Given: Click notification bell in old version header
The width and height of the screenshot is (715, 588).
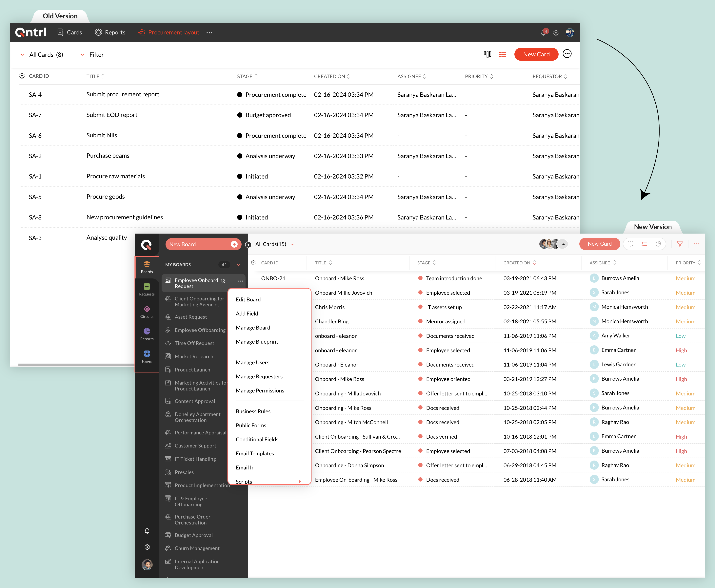Looking at the screenshot, I should click(x=544, y=32).
